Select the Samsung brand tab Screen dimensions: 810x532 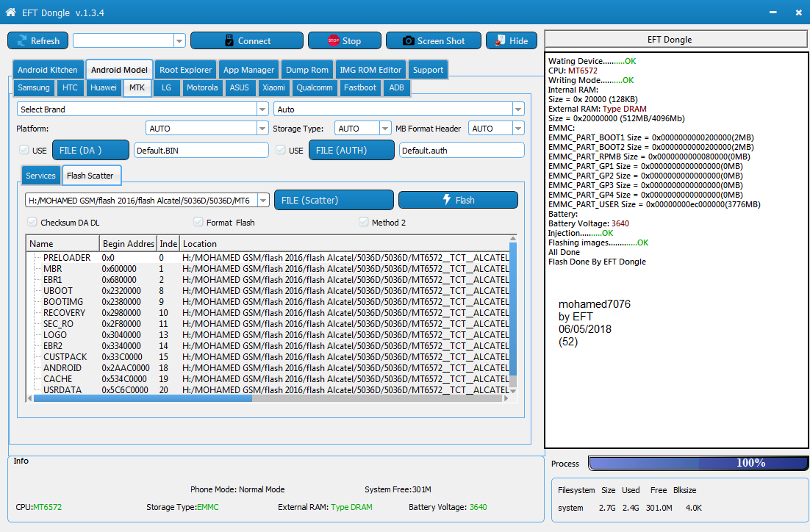click(34, 87)
